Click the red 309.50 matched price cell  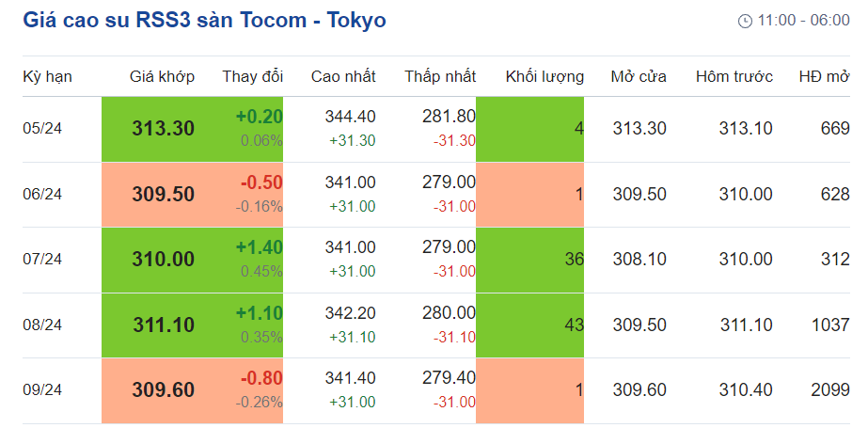pyautogui.click(x=164, y=195)
